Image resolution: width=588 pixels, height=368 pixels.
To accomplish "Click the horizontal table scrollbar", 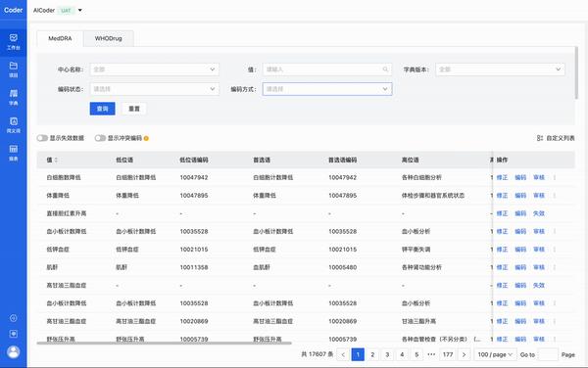I will [x=164, y=343].
